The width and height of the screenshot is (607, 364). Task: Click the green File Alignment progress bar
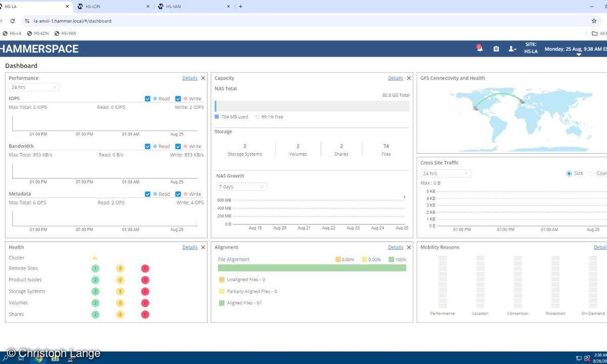[312, 268]
